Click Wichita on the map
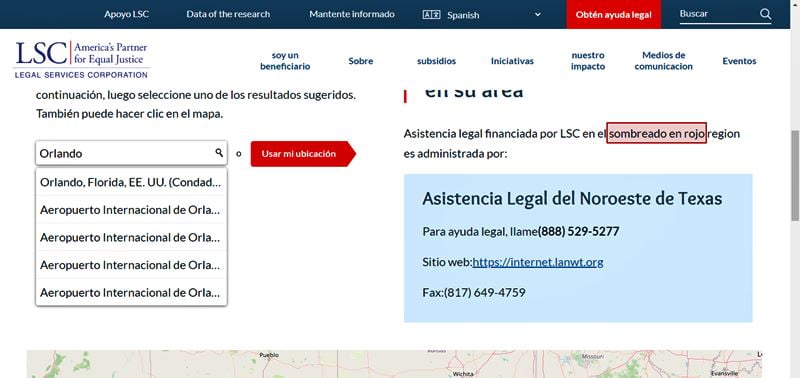800x378 pixels. 463,374
